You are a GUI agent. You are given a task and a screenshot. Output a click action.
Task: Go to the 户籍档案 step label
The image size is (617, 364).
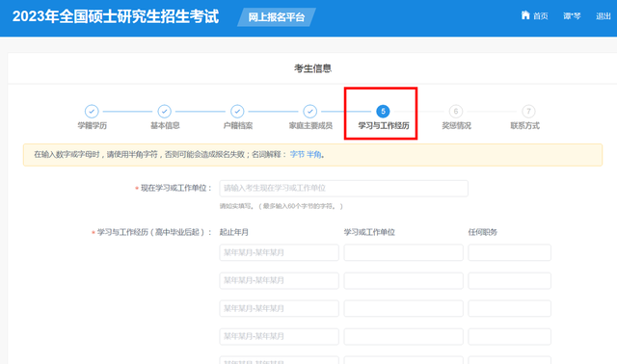(x=238, y=126)
